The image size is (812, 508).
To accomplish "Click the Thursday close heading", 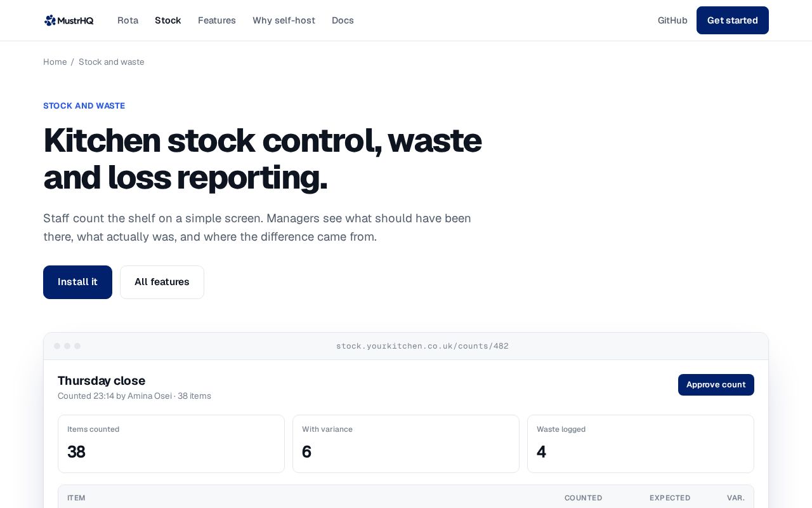I will (x=101, y=380).
